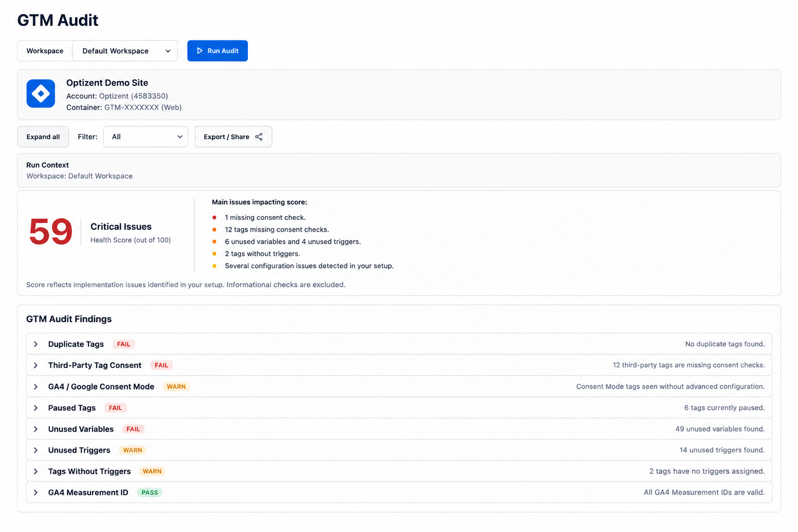This screenshot has width=798, height=532.
Task: Click the Tags Without Triggers title
Action: (x=89, y=471)
